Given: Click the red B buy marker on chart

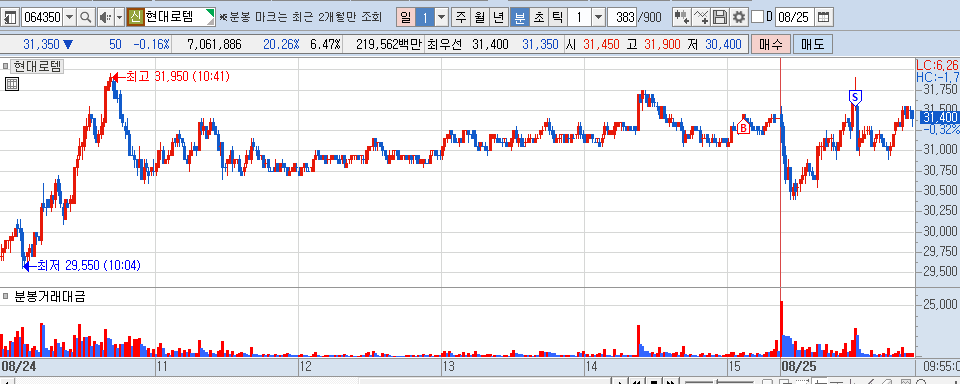Looking at the screenshot, I should click(x=743, y=127).
